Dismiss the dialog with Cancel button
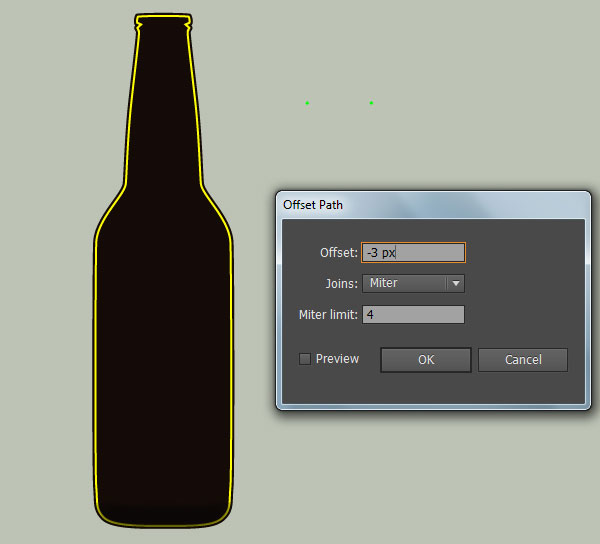The image size is (600, 544). click(x=523, y=360)
